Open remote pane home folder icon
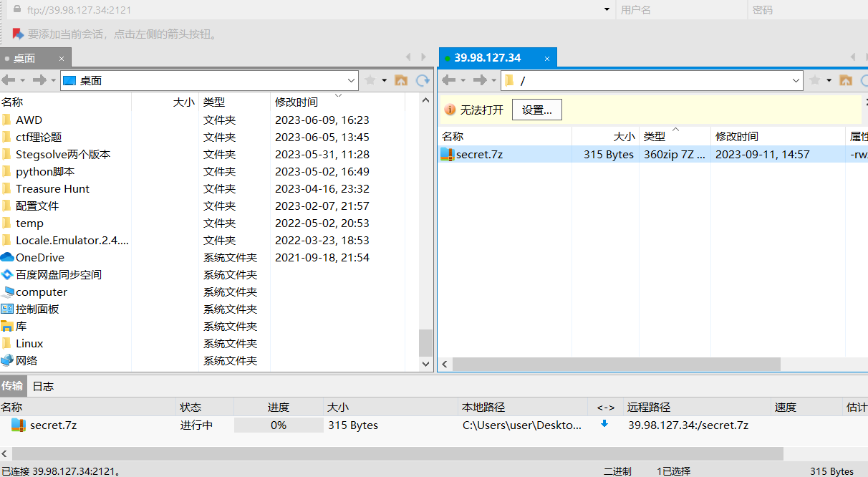The width and height of the screenshot is (868, 477). pos(846,80)
